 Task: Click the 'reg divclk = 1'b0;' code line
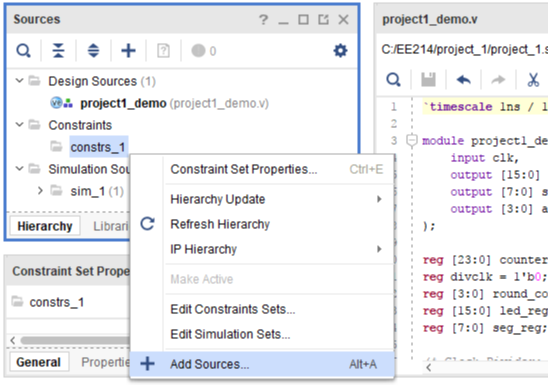point(485,277)
